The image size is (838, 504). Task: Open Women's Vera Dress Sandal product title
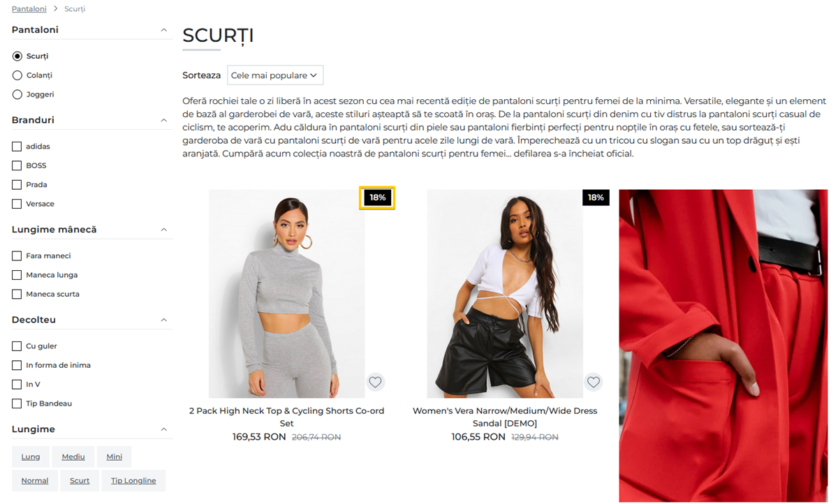tap(505, 417)
